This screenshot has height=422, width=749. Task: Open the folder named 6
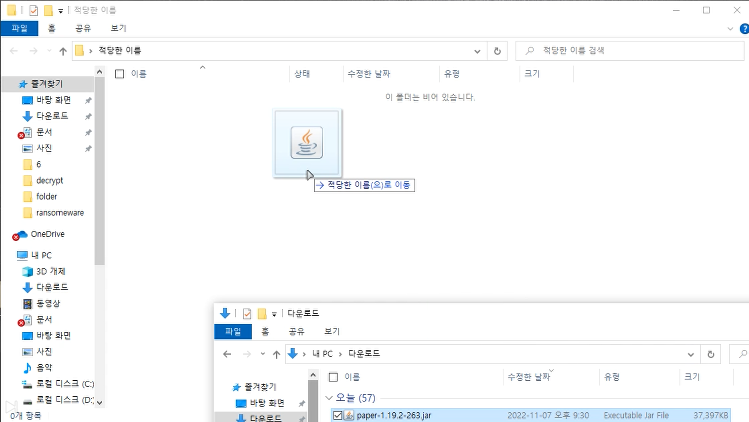click(x=38, y=164)
